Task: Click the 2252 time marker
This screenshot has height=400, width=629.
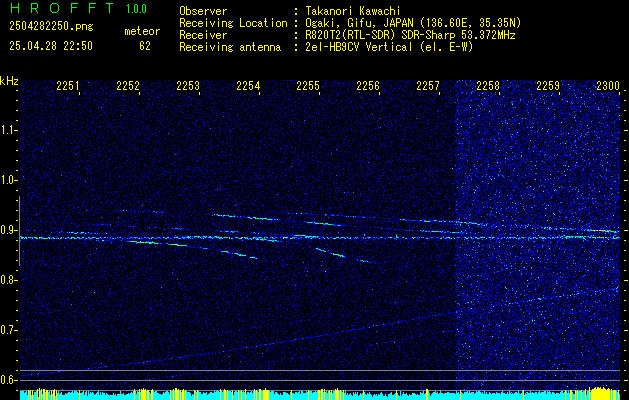Action: (128, 85)
